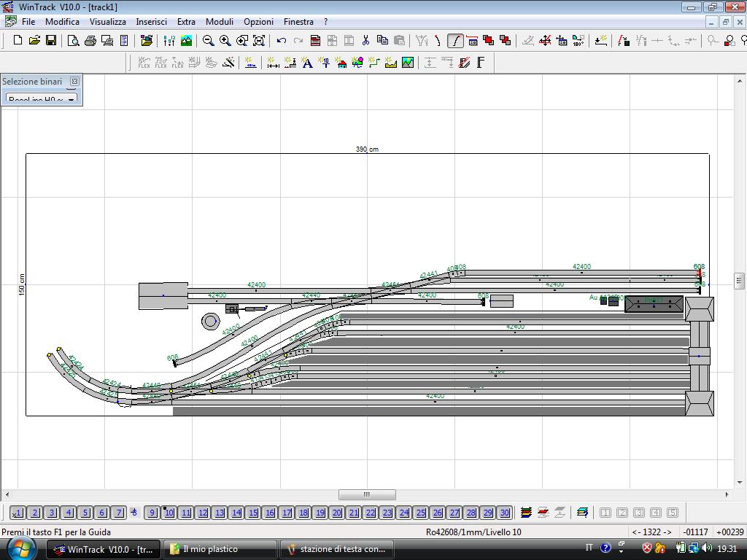Switch to Il mio plastico taskbar window
Screen dimensions: 747x560
pos(220,549)
